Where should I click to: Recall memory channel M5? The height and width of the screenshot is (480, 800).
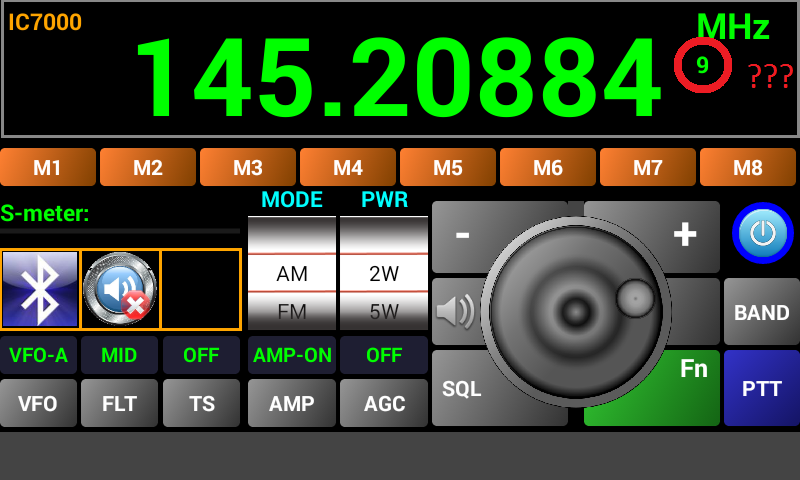tap(448, 168)
